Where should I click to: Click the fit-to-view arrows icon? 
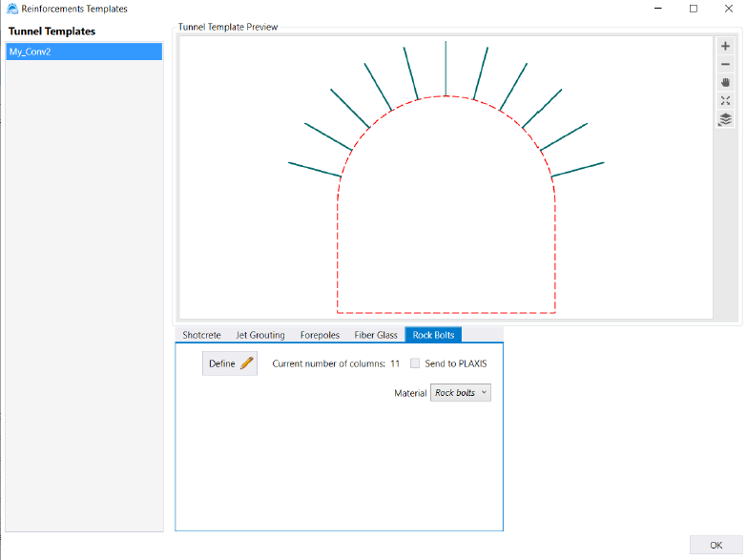[x=725, y=101]
